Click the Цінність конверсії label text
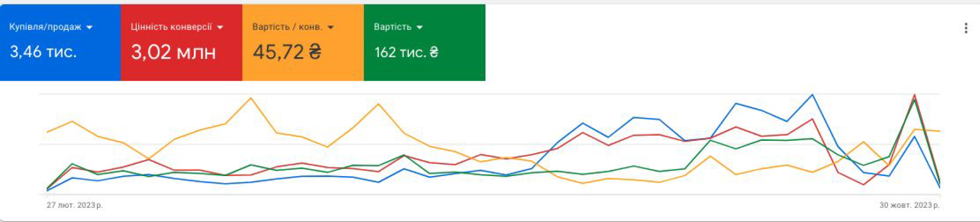The width and height of the screenshot is (980, 222). tap(171, 27)
